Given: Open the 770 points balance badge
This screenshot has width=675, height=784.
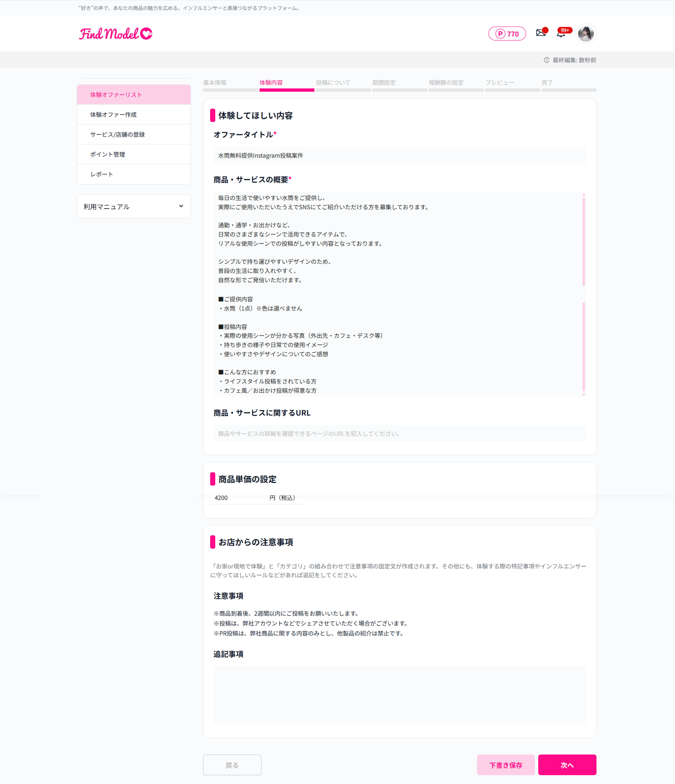Looking at the screenshot, I should coord(507,34).
